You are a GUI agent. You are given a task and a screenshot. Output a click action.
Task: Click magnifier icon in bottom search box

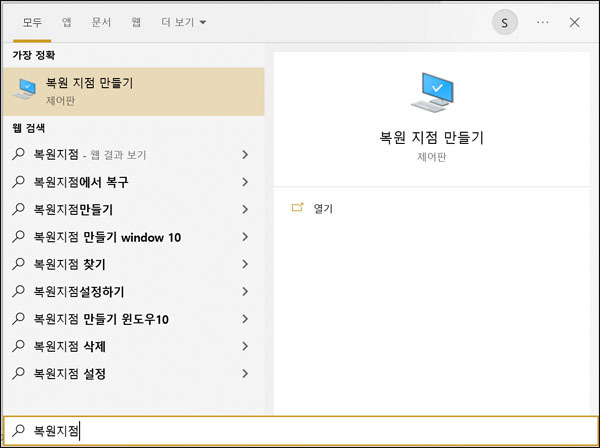point(18,430)
